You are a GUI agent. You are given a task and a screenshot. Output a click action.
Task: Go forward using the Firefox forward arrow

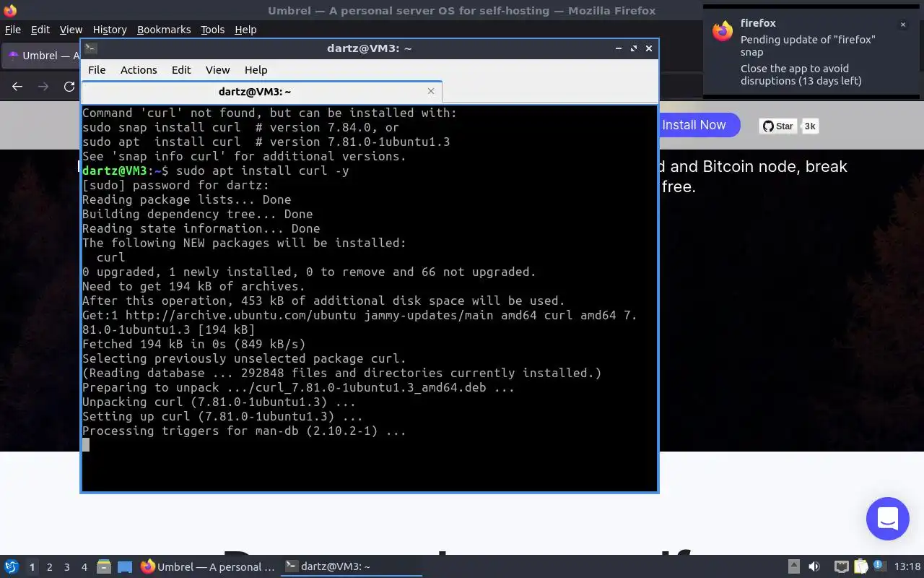43,87
